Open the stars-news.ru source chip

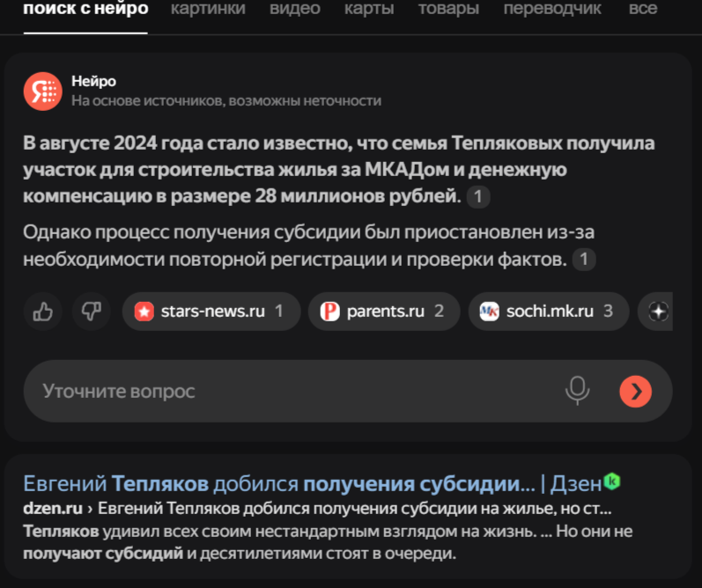211,312
